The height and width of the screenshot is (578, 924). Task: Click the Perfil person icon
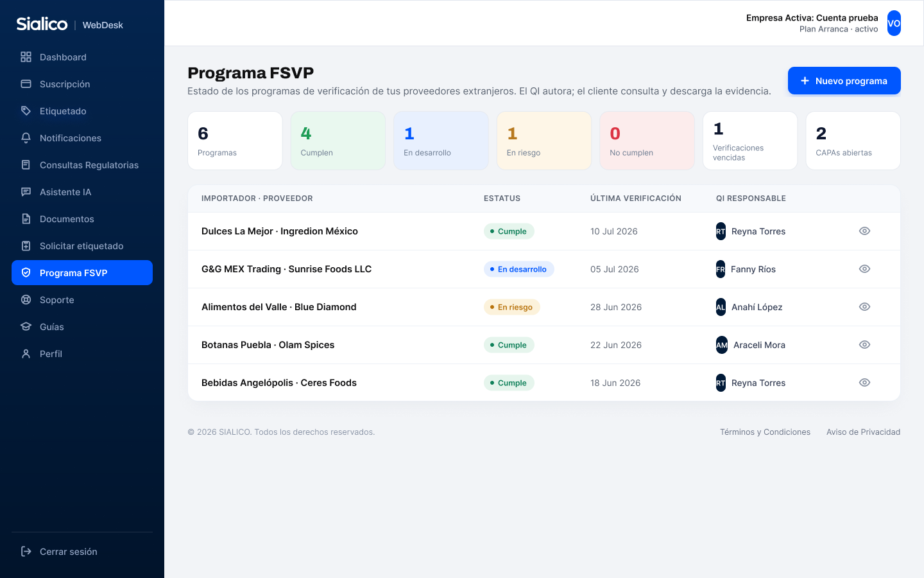[x=26, y=354]
